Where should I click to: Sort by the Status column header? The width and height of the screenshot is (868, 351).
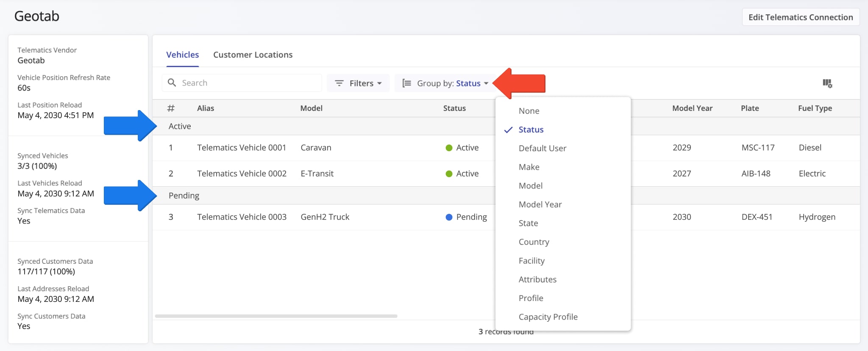454,108
